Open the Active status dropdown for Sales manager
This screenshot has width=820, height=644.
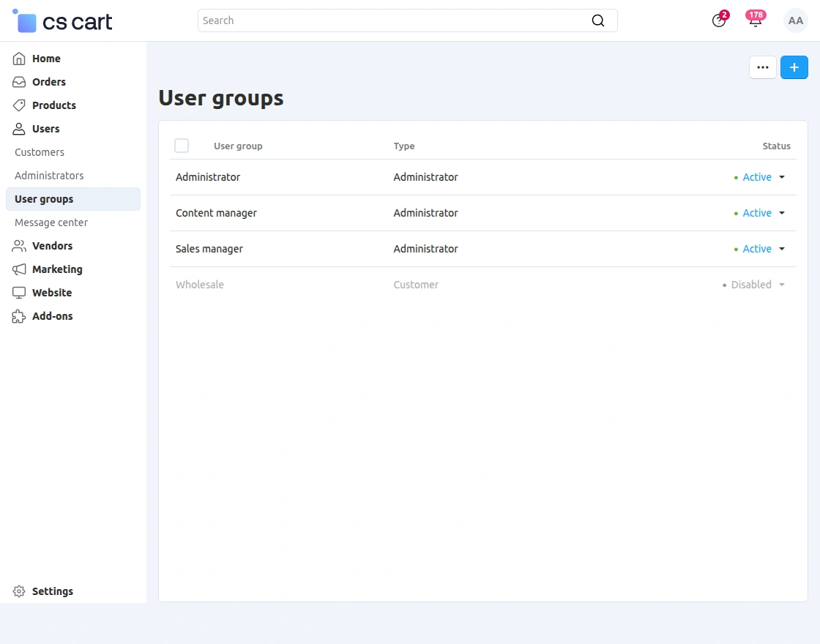[781, 249]
